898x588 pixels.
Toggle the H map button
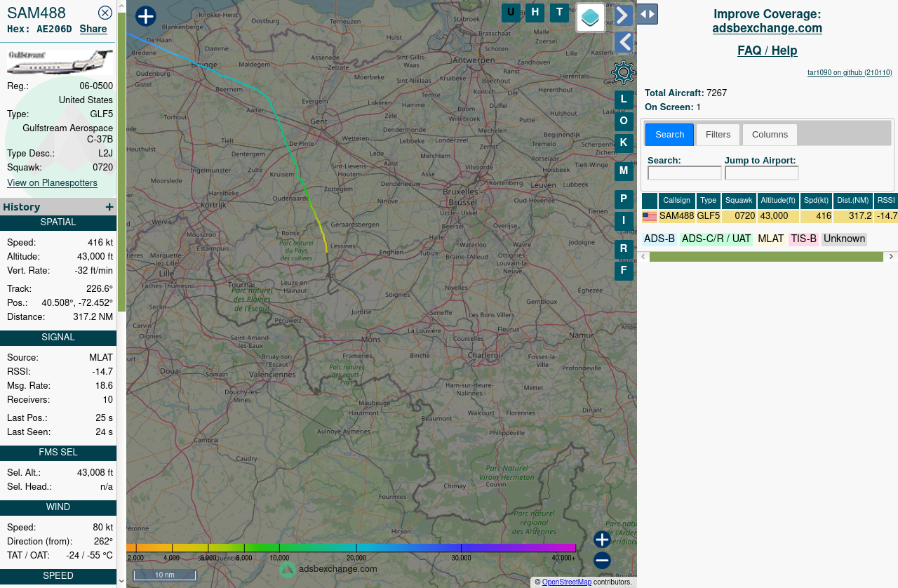[x=535, y=12]
